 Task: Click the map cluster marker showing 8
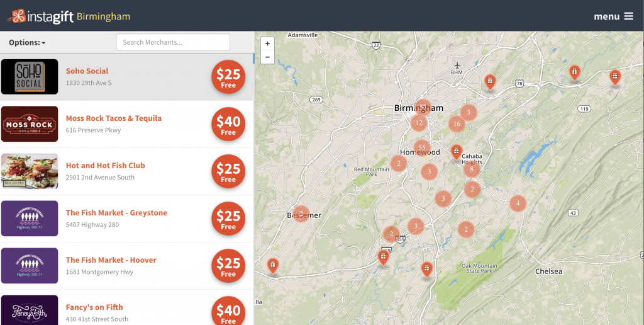472,169
